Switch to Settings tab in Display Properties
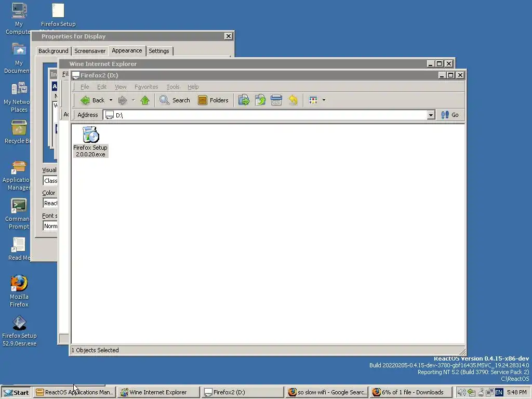 tap(159, 51)
